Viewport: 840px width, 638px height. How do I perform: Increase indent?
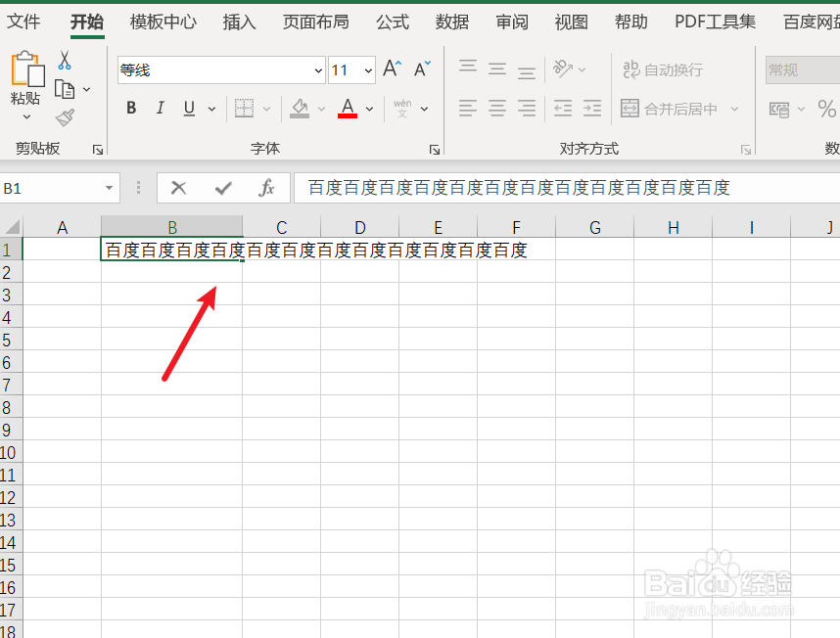point(592,109)
